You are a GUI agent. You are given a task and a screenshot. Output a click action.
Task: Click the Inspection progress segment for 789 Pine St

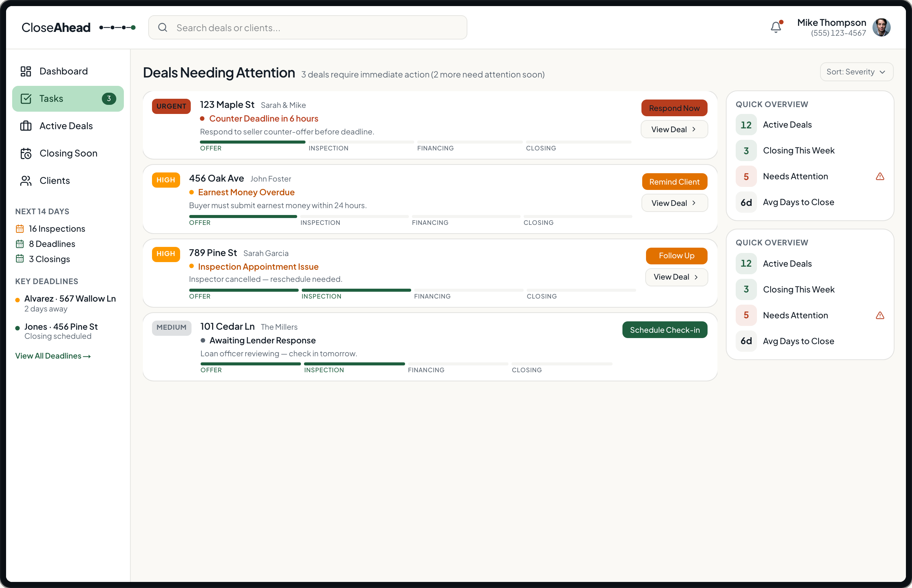(x=356, y=291)
